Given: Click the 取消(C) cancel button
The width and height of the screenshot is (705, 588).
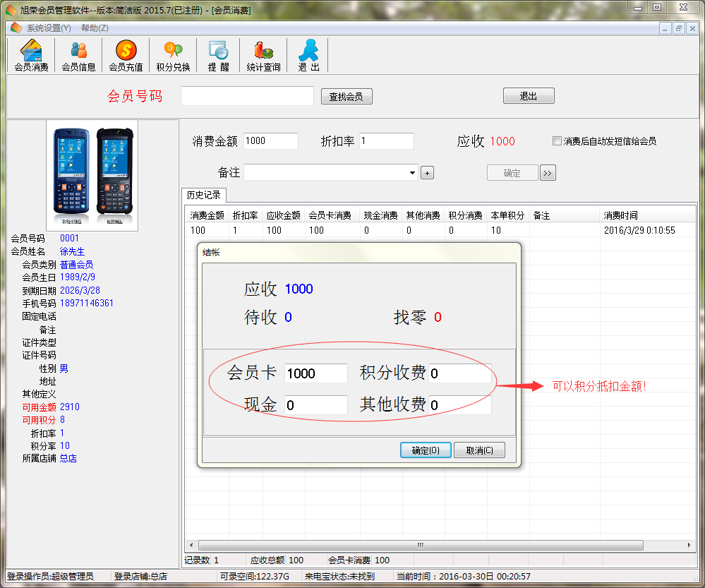Looking at the screenshot, I should [479, 450].
